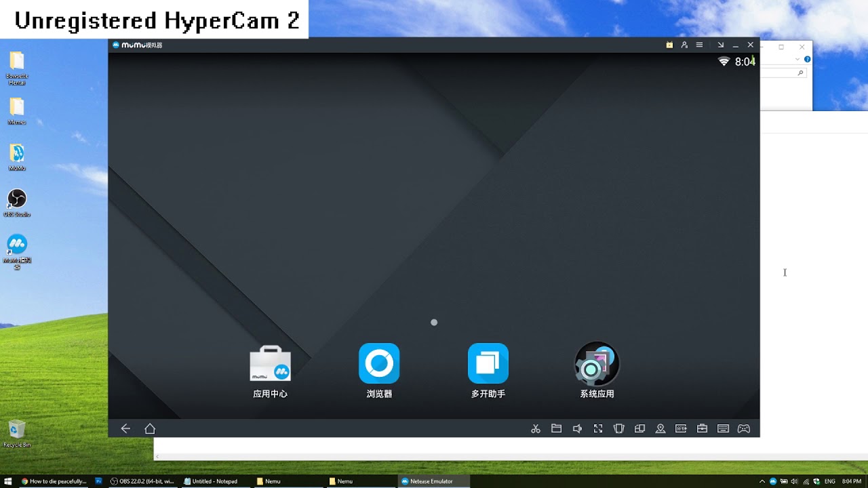Open the toolbox briefcase icon
This screenshot has height=488, width=868.
[x=702, y=428]
